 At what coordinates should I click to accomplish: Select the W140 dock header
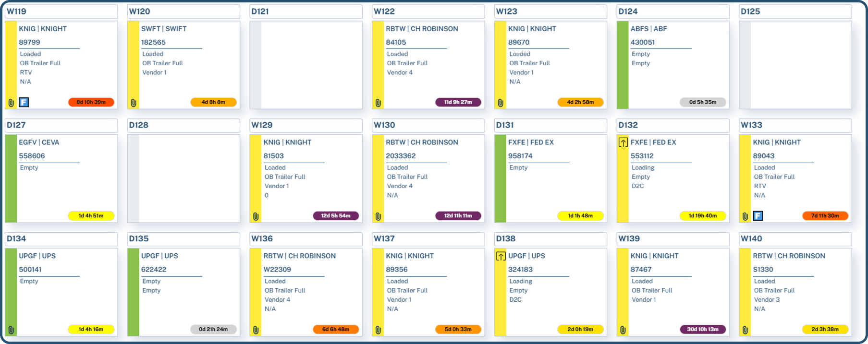pos(795,239)
